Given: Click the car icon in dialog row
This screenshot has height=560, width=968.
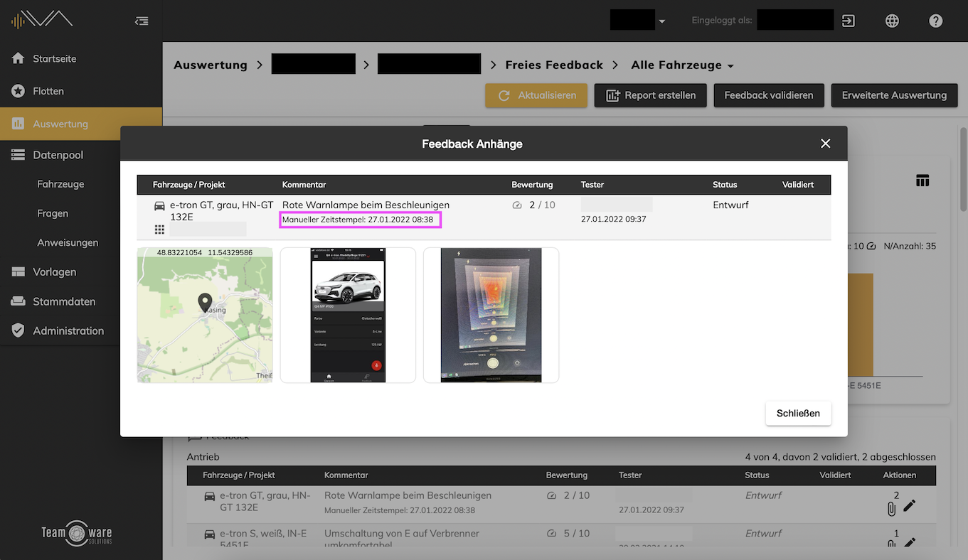Looking at the screenshot, I should pos(160,205).
